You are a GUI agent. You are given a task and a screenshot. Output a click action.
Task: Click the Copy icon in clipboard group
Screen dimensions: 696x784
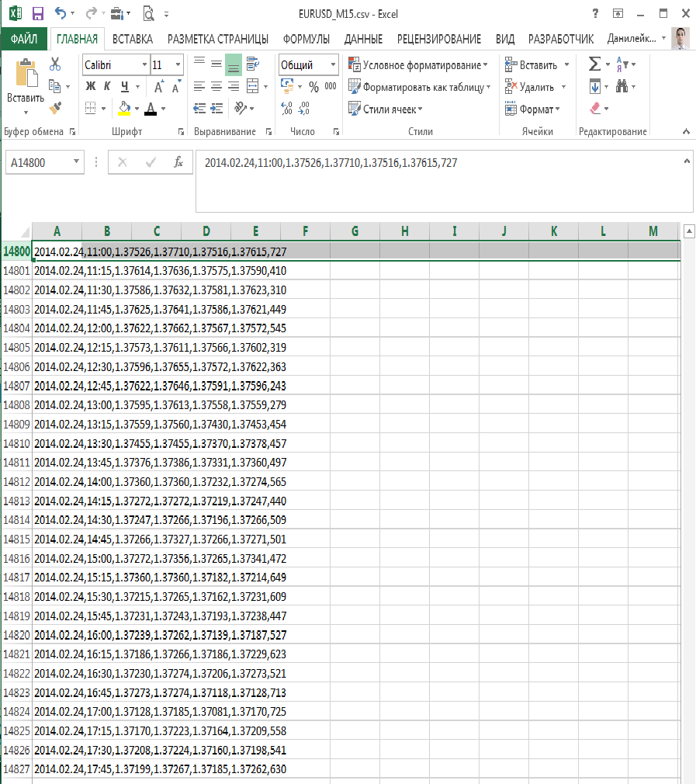point(54,86)
